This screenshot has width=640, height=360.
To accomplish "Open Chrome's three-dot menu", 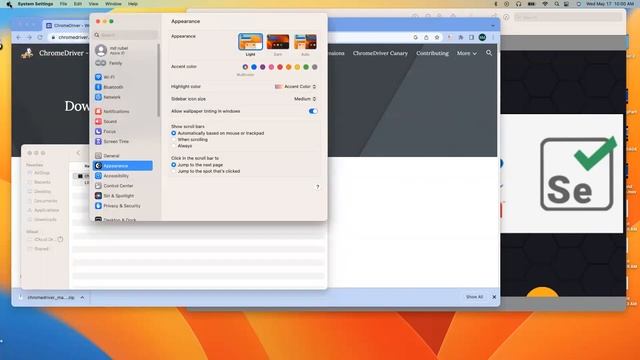I will pos(493,37).
